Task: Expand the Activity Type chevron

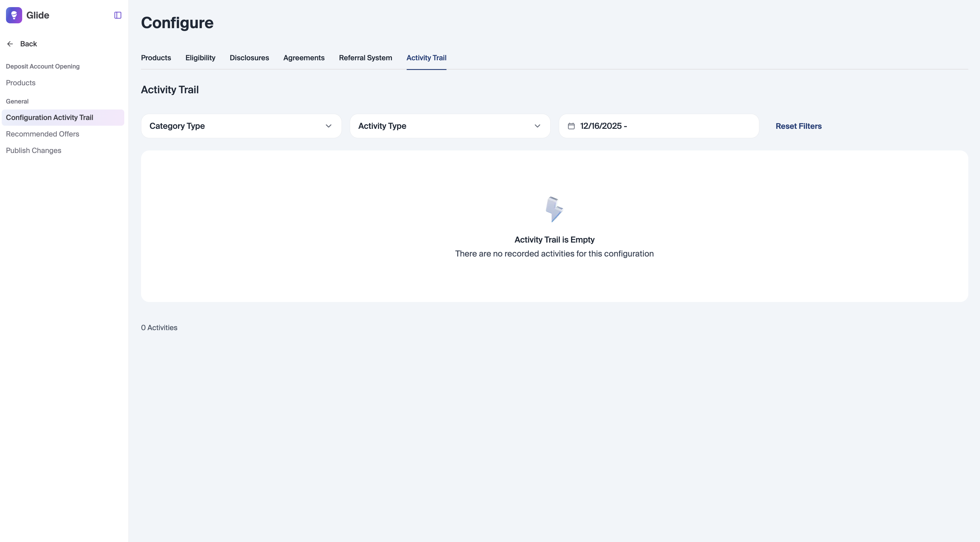Action: click(537, 126)
